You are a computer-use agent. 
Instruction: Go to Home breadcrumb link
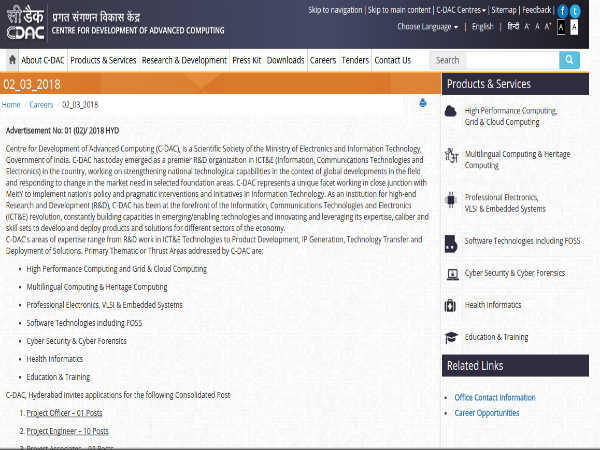(x=11, y=105)
